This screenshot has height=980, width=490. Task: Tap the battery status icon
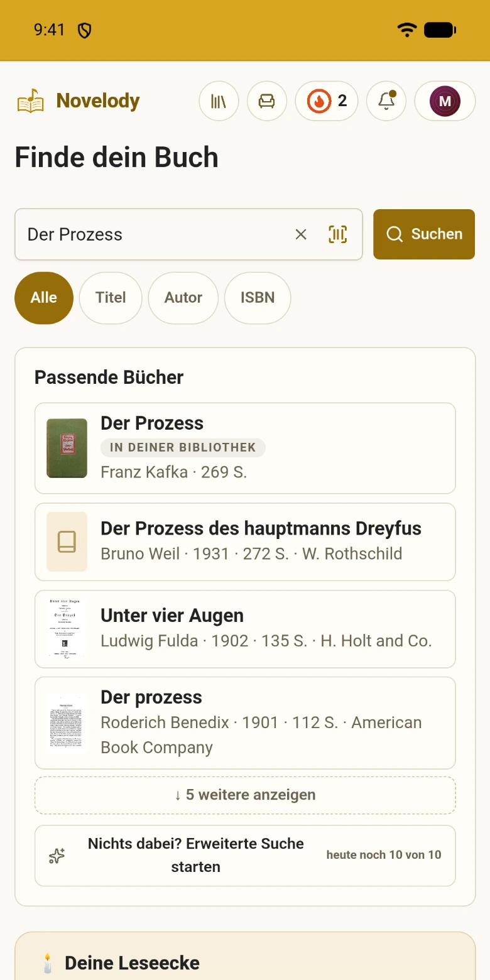pyautogui.click(x=440, y=30)
